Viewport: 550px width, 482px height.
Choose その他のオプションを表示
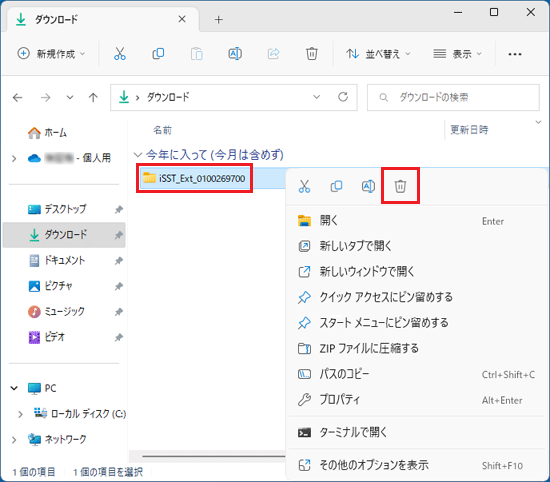tap(417, 465)
